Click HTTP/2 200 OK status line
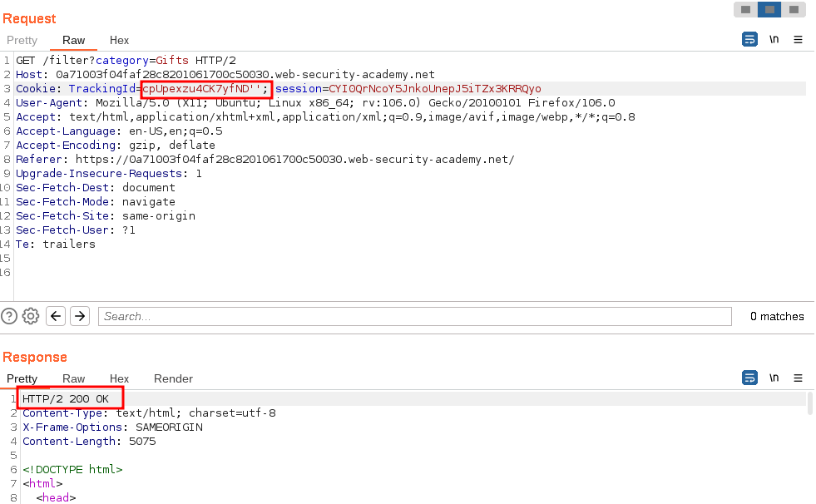This screenshot has height=504, width=816. 66,399
